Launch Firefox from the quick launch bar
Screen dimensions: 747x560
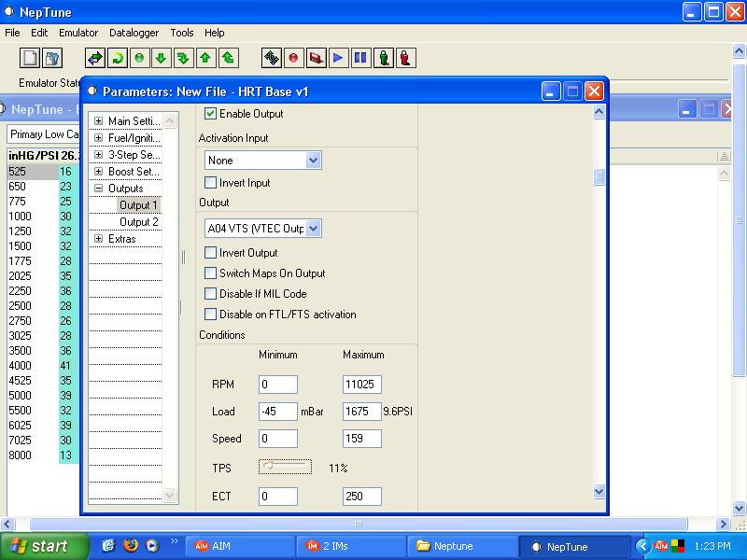tap(131, 545)
